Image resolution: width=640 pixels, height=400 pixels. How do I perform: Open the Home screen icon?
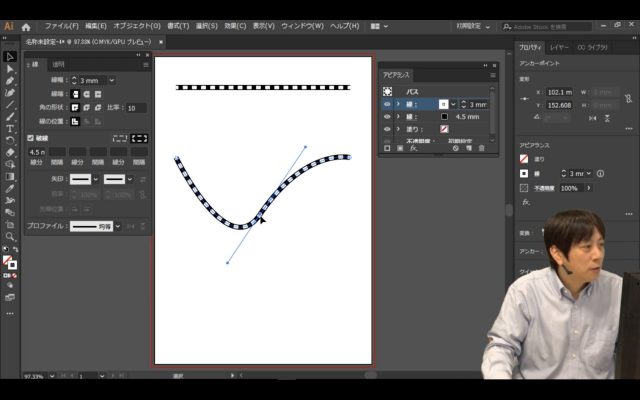(26, 27)
